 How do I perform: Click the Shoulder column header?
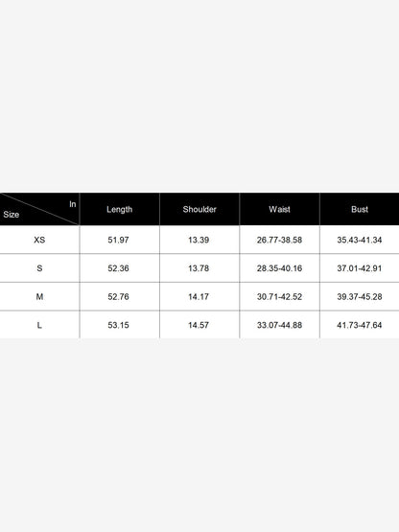tap(199, 209)
